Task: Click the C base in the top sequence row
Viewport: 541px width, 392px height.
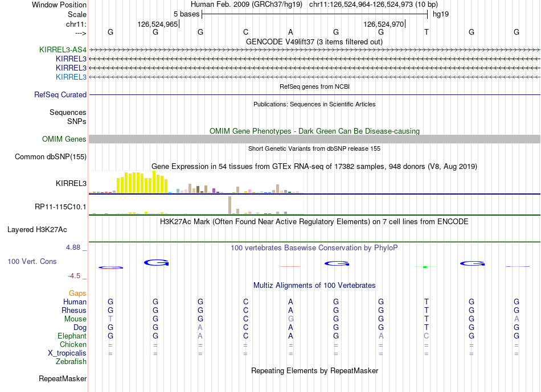Action: (x=245, y=32)
